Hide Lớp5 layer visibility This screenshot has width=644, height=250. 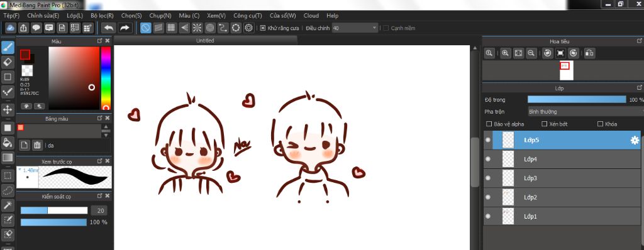click(x=488, y=140)
